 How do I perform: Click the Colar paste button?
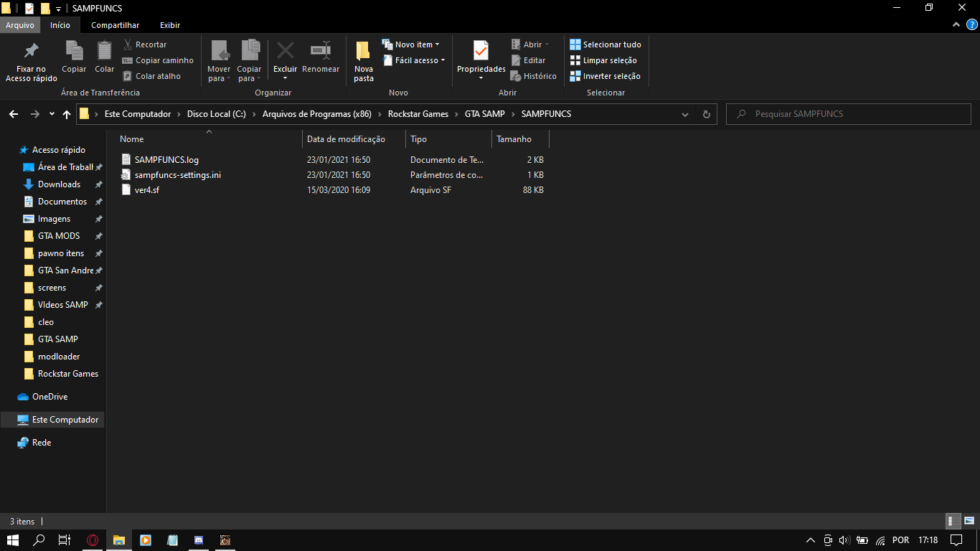pyautogui.click(x=105, y=57)
